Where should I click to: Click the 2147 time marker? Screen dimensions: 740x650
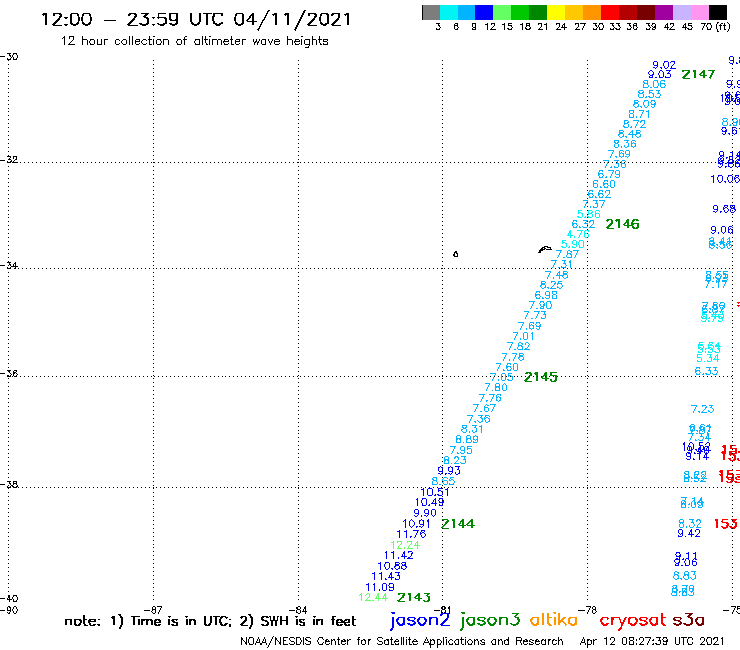point(698,75)
